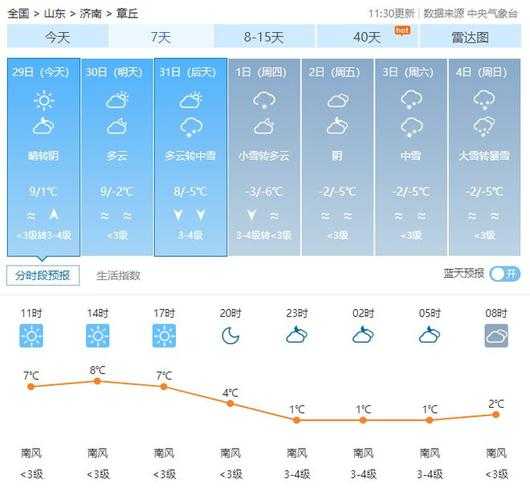Click the 2℃ point on temperature curve
The height and width of the screenshot is (500, 530).
click(x=496, y=414)
